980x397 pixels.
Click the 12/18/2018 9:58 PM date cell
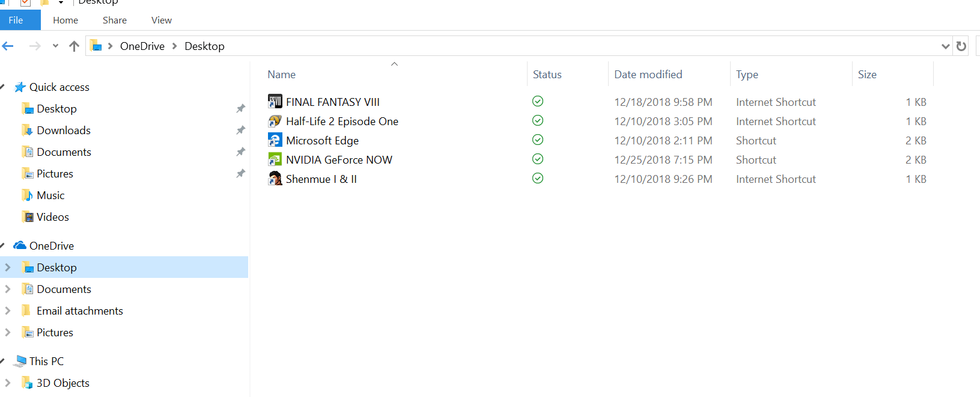pyautogui.click(x=663, y=102)
